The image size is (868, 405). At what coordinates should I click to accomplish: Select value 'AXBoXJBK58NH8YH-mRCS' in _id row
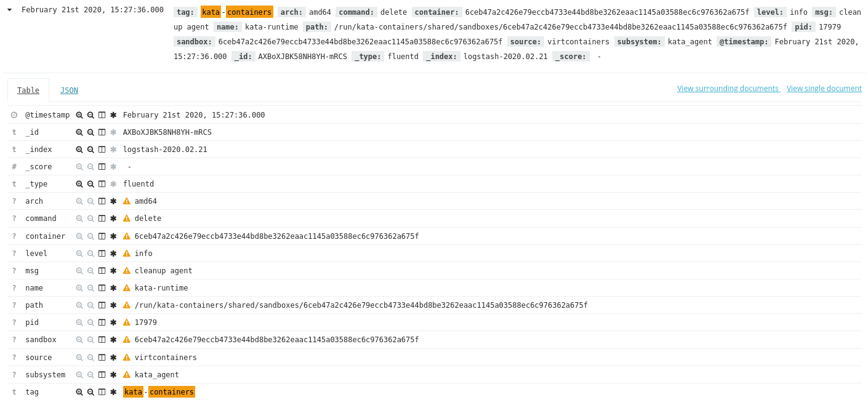point(167,132)
